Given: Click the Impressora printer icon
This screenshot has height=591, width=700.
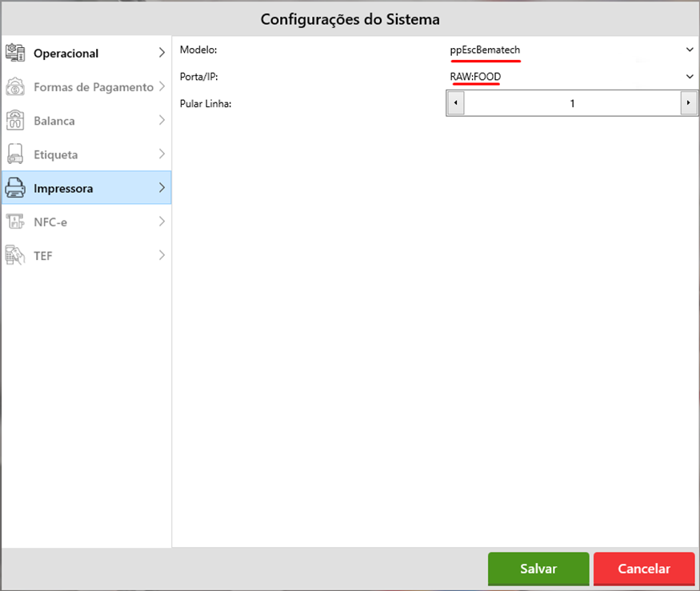Looking at the screenshot, I should click(15, 189).
